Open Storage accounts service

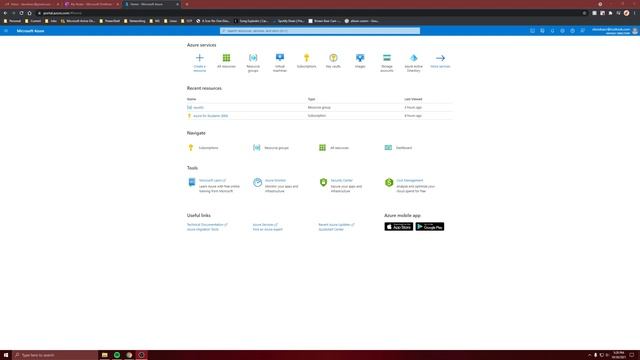[387, 63]
